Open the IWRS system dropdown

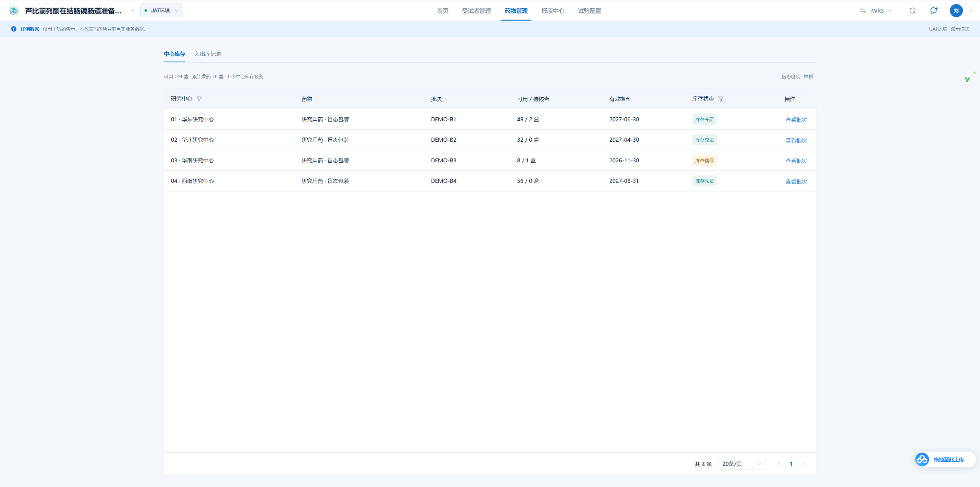coord(876,11)
